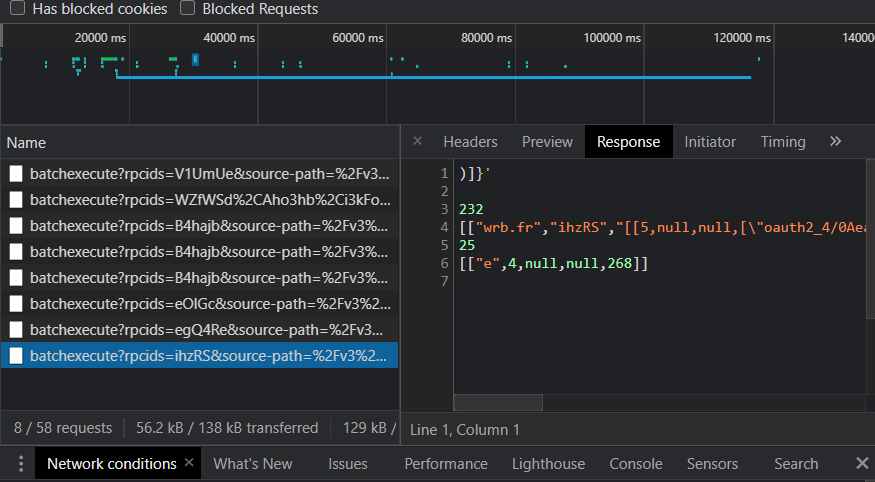Enable the Has blocked cookies checkbox
Image resolution: width=875 pixels, height=482 pixels.
[x=18, y=9]
